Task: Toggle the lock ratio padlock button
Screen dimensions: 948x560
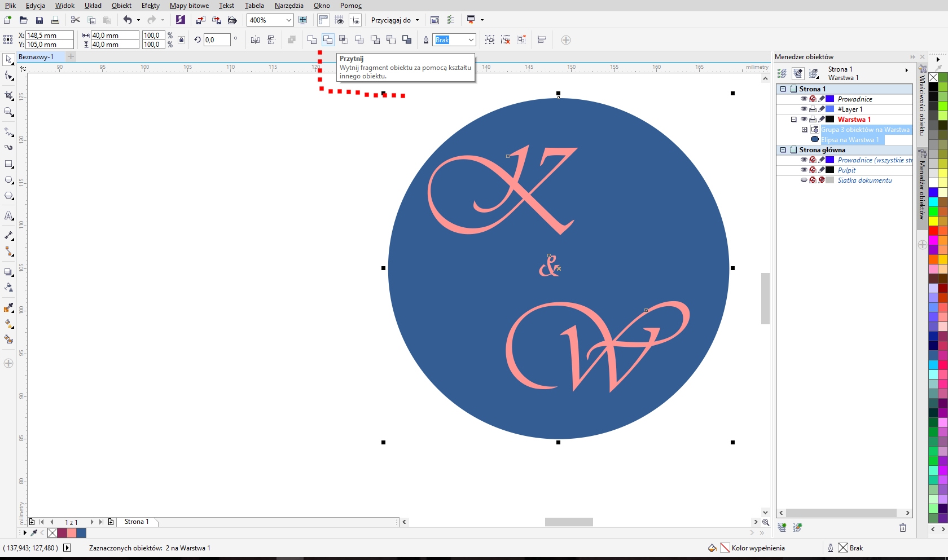Action: (181, 39)
